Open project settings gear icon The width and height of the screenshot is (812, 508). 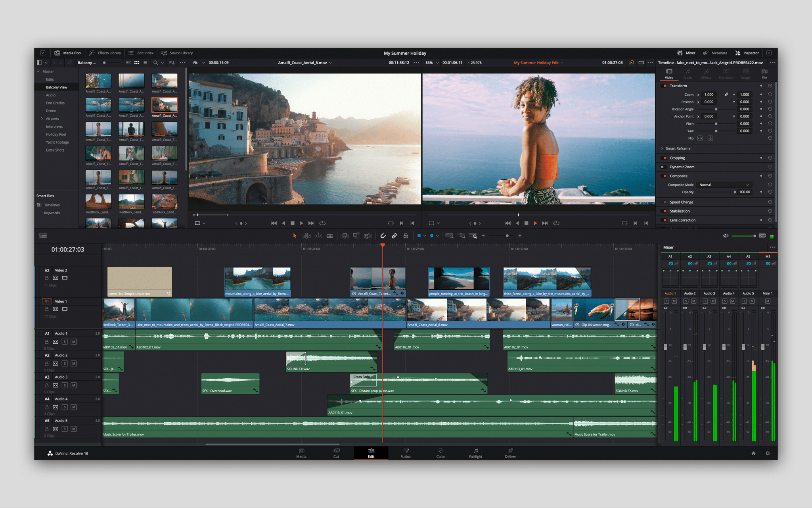[x=768, y=453]
